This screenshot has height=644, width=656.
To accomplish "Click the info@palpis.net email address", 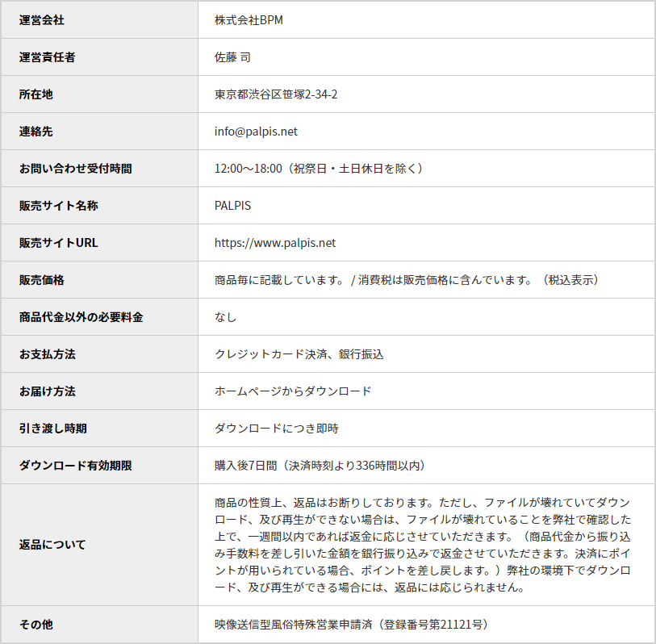I will (256, 132).
